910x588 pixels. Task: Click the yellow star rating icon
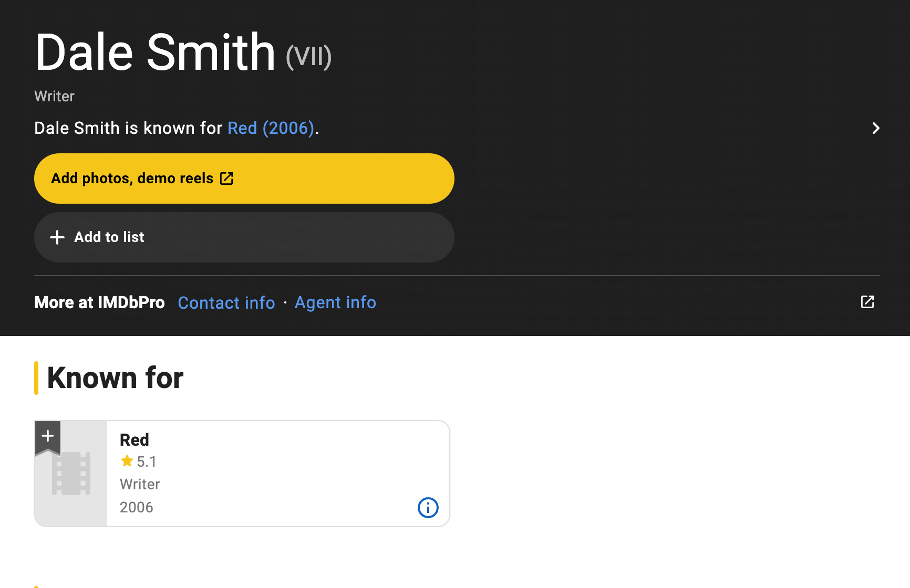[127, 461]
